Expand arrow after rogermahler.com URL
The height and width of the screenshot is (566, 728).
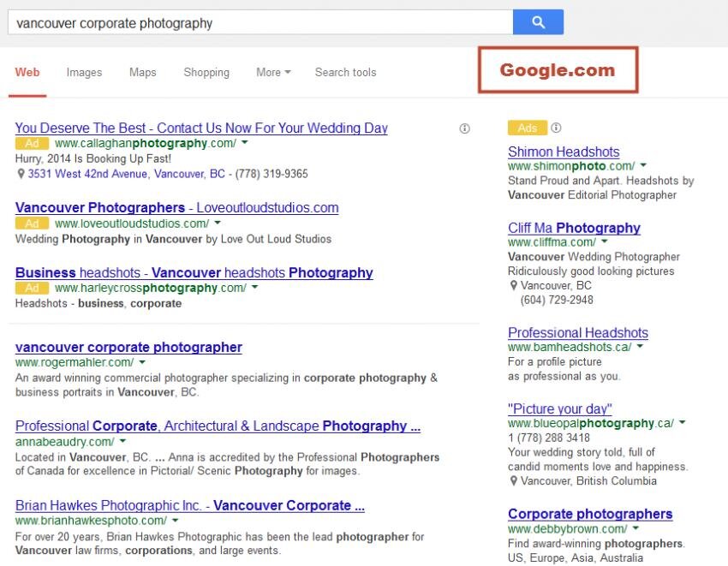[142, 362]
